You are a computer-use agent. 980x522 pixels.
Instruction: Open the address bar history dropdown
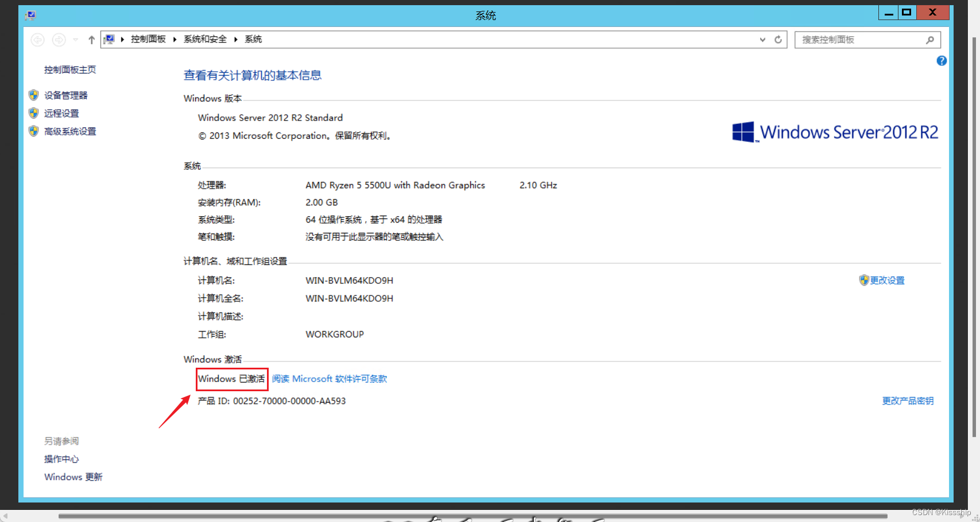(762, 40)
